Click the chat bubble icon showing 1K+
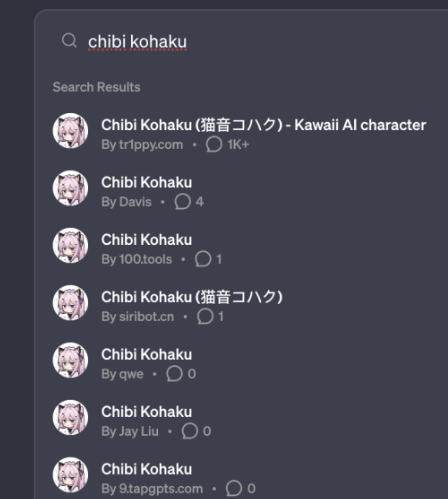The height and width of the screenshot is (499, 448). [x=214, y=145]
